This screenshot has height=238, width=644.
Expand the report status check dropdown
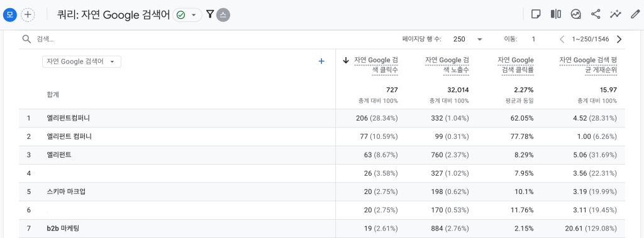click(x=187, y=15)
